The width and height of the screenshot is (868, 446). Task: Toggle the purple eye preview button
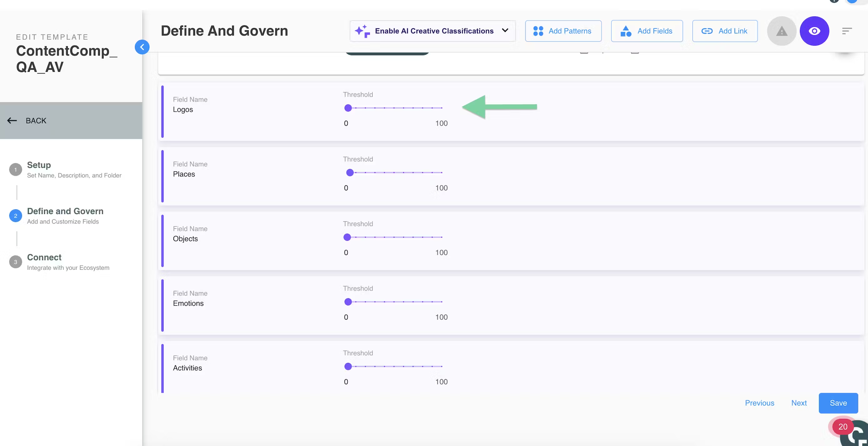pyautogui.click(x=814, y=31)
